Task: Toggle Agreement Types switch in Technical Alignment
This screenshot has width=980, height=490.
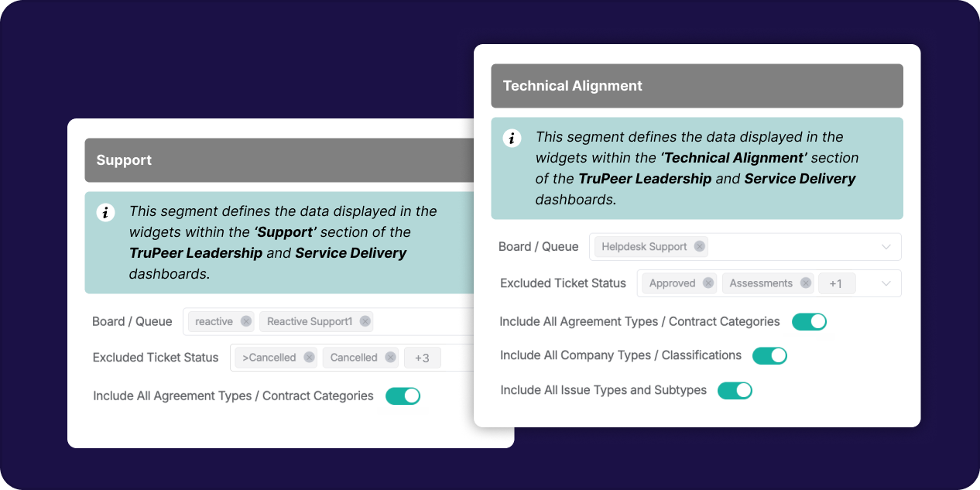Action: (809, 321)
